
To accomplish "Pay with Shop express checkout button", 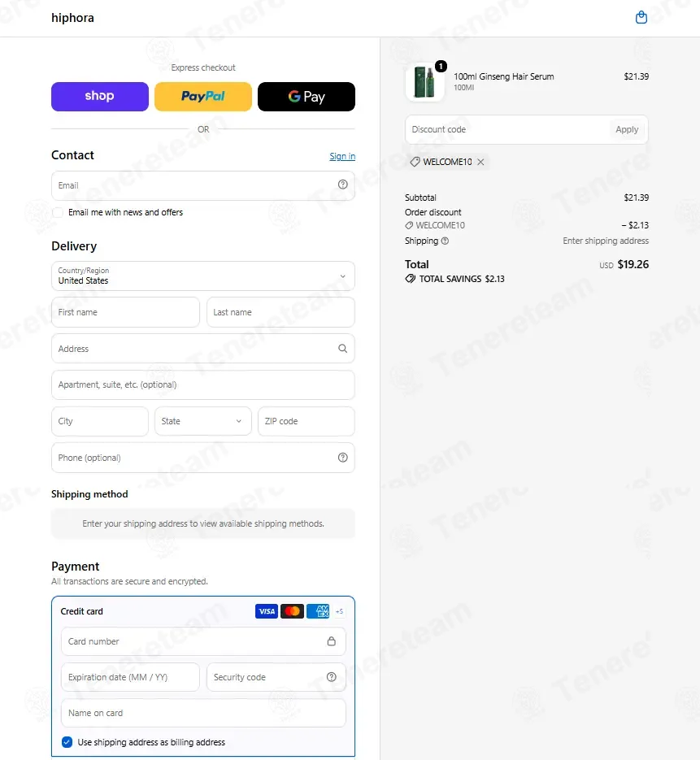I will (x=100, y=97).
